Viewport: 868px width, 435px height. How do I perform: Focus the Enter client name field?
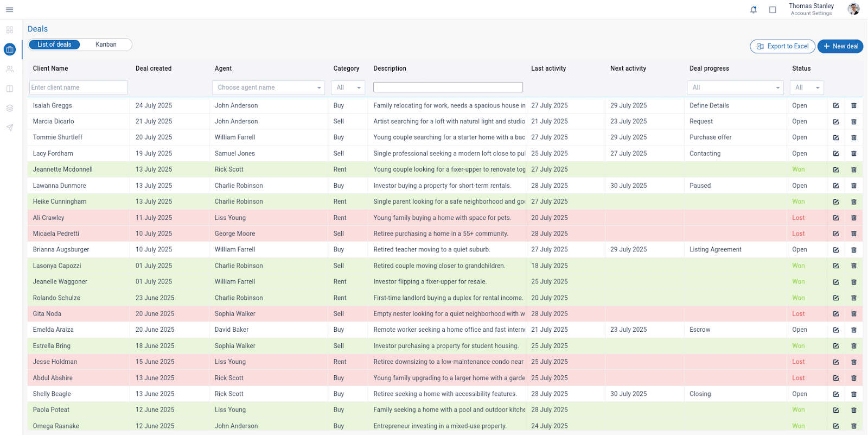click(79, 87)
